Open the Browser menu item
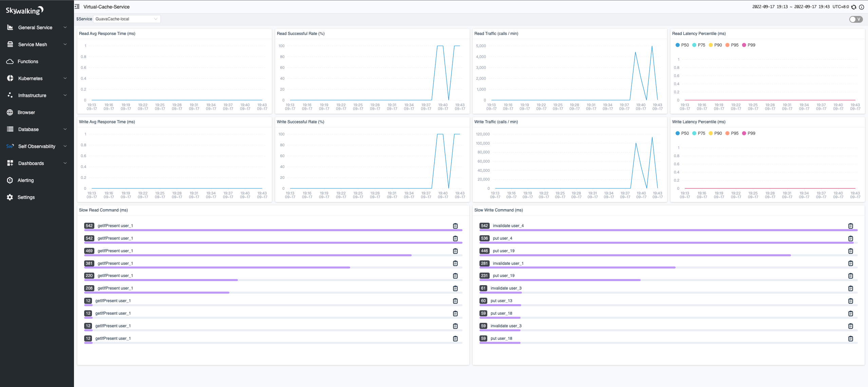Screen dimensions: 868x387 [x=26, y=112]
